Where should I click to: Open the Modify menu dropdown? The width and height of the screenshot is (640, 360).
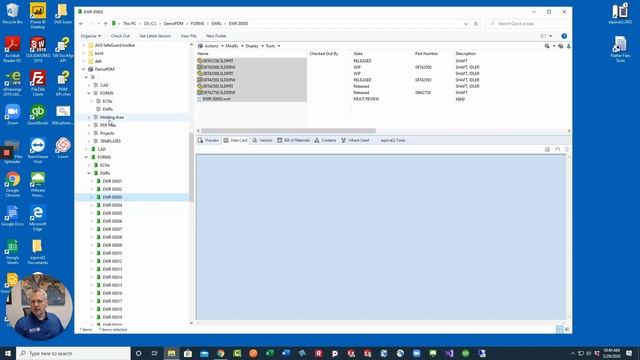click(234, 46)
